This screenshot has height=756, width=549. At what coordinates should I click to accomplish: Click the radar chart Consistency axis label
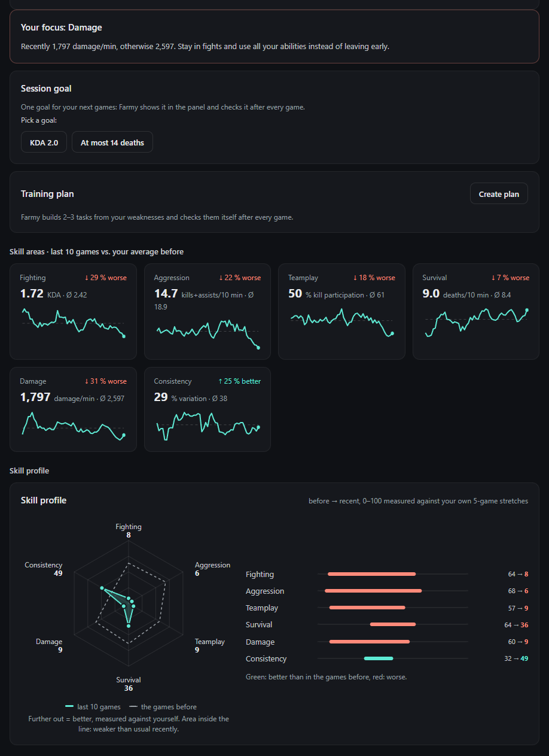44,565
